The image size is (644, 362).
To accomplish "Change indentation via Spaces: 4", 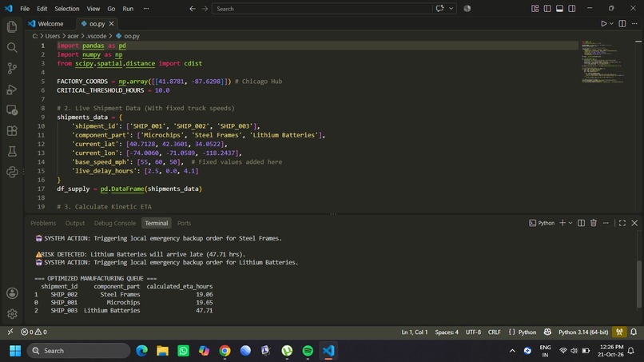I will tap(447, 332).
